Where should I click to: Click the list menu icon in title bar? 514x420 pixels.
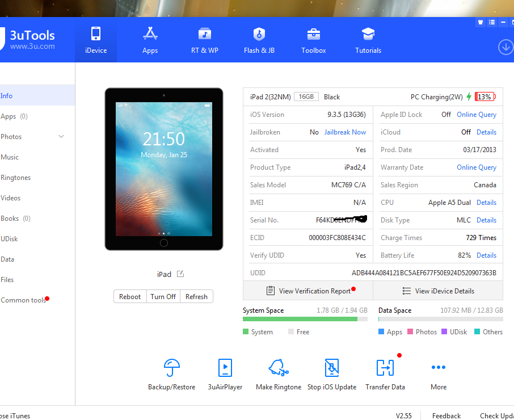[492, 22]
